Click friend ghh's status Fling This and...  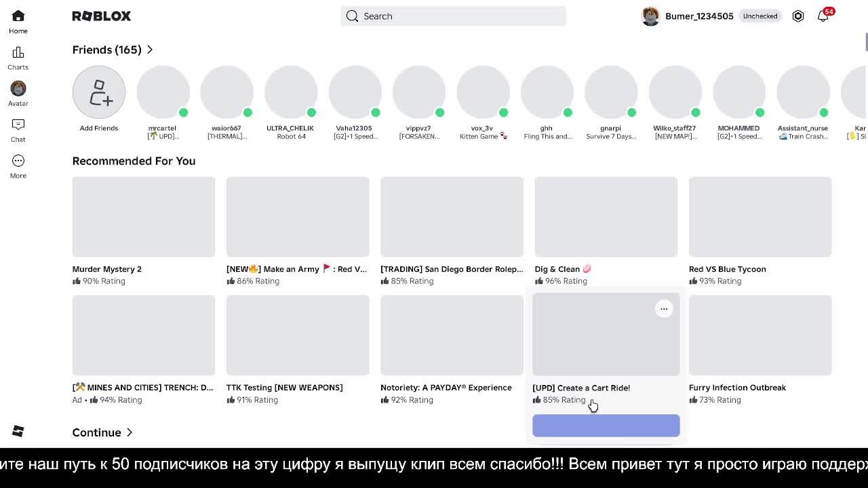[548, 136]
